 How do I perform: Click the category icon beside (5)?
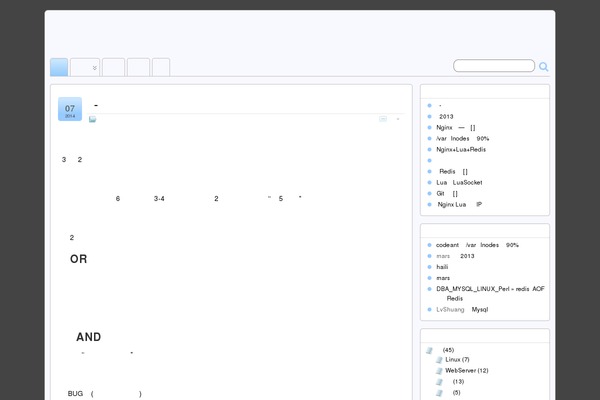click(439, 393)
